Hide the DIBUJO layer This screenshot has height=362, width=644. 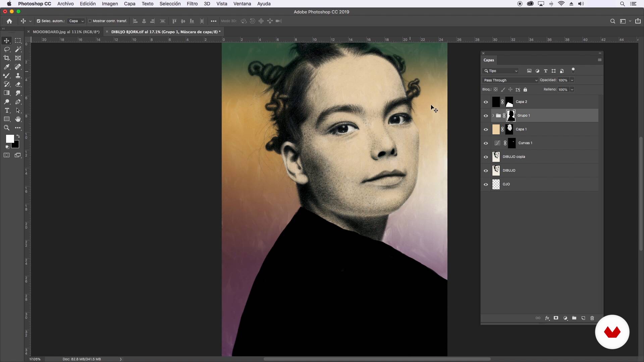[x=486, y=171]
